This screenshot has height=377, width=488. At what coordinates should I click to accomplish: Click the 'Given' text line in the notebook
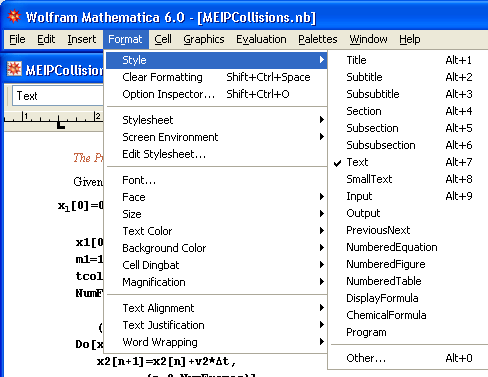pyautogui.click(x=88, y=182)
